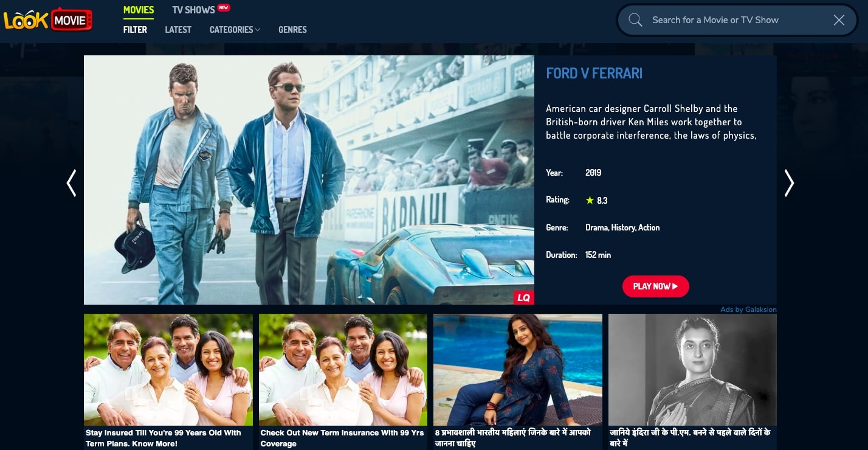Screen dimensions: 868x450
Task: Click the magnifying glass search icon
Action: [x=635, y=19]
